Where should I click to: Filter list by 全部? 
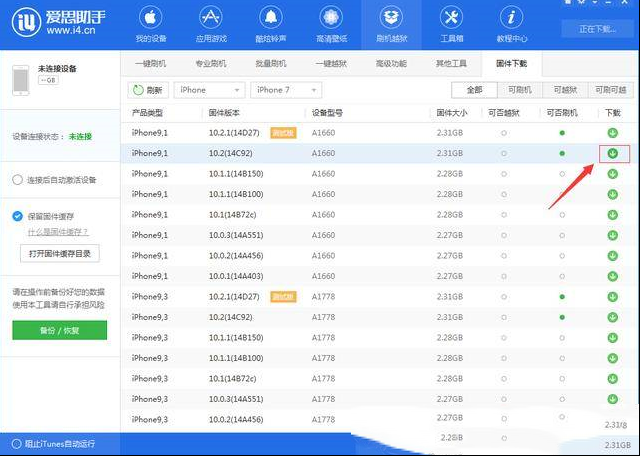pos(474,90)
